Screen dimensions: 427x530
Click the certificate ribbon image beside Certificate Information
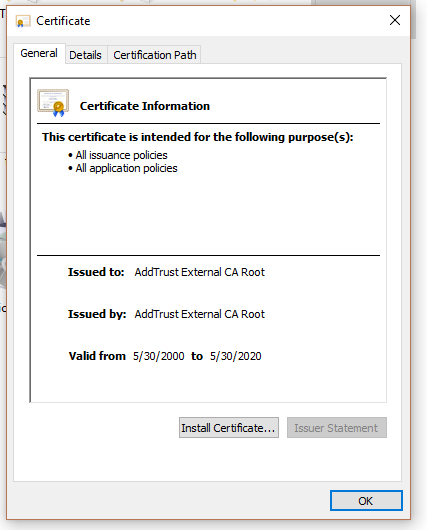click(x=53, y=103)
